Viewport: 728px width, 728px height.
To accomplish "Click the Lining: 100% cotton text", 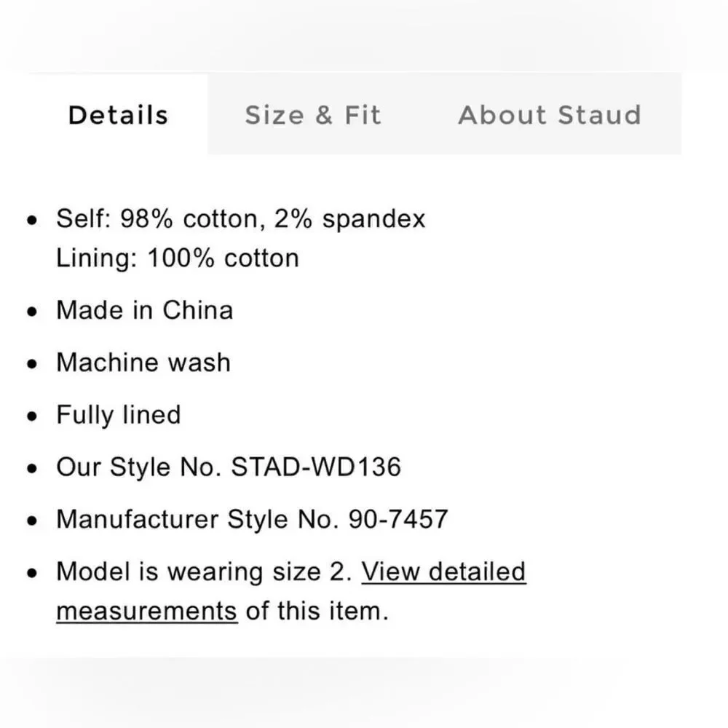I will coord(177,257).
